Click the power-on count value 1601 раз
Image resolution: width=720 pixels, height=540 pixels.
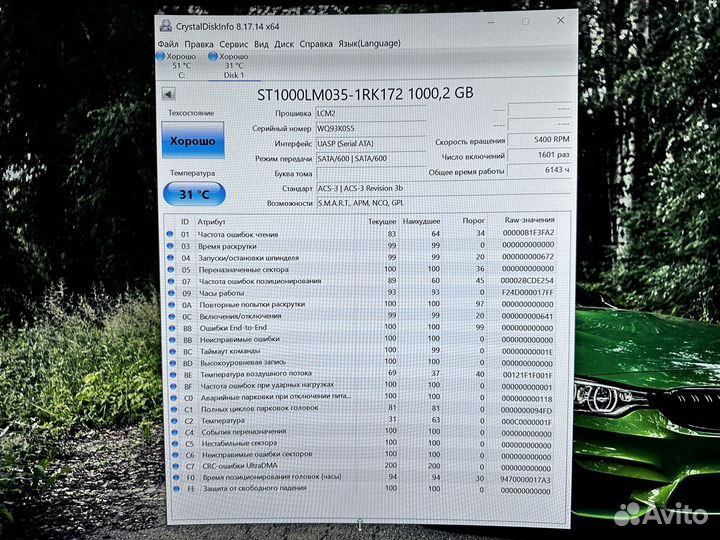coord(540,155)
